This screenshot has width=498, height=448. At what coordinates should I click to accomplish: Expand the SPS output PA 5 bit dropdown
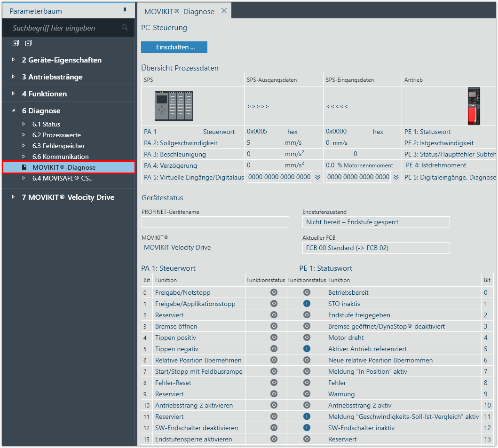317,177
